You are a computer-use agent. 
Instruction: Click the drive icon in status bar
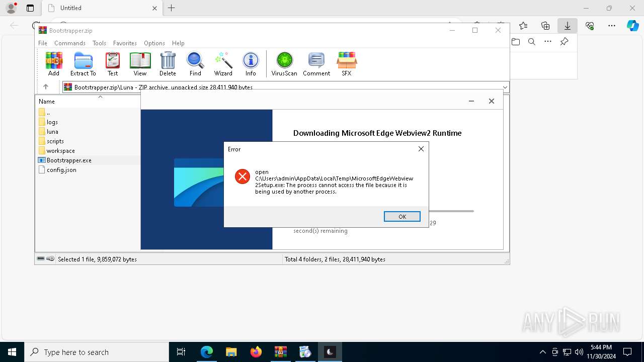click(41, 259)
